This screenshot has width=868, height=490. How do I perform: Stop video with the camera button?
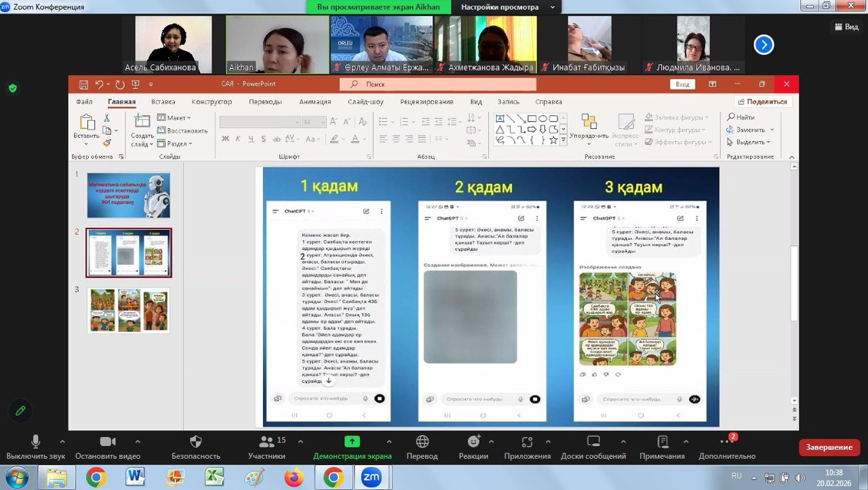108,442
